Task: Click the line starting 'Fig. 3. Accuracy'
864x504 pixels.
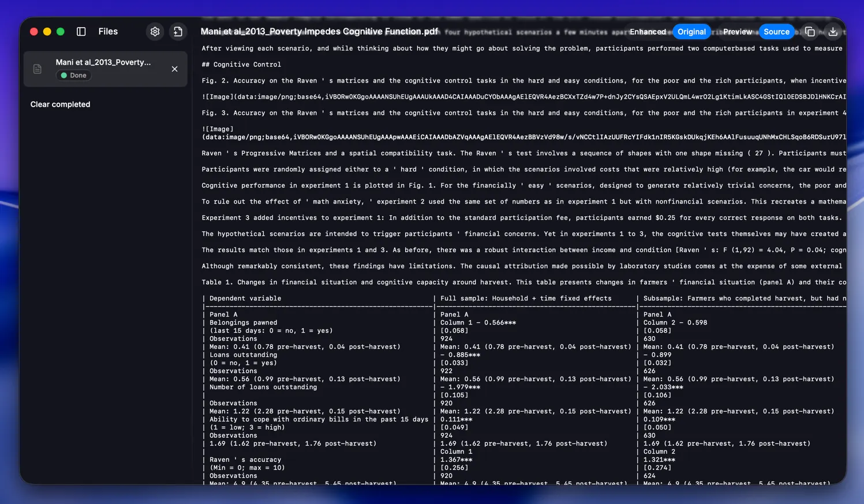Action: pyautogui.click(x=523, y=113)
